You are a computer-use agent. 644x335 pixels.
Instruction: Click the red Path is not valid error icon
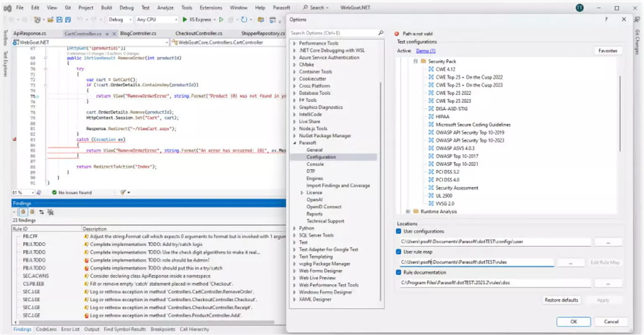point(397,33)
